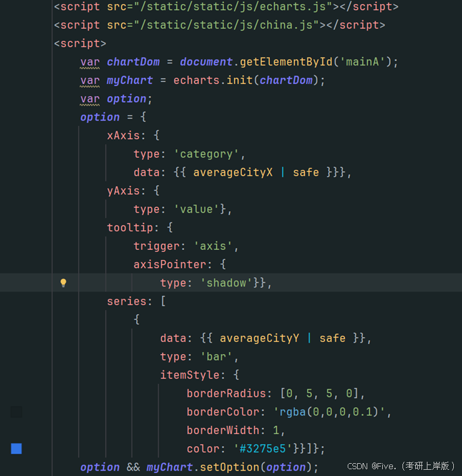462x476 pixels.
Task: Click echarts.init in the myChart declaration
Action: click(212, 81)
